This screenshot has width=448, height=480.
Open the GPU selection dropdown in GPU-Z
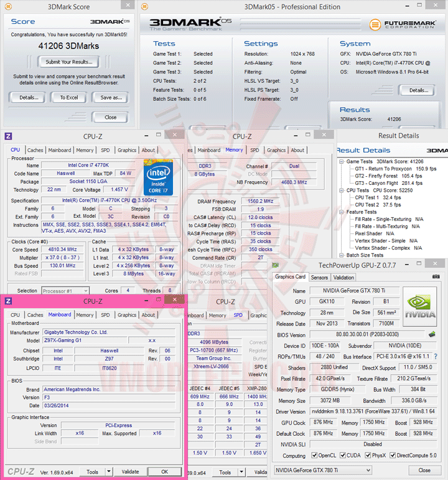[x=323, y=470]
